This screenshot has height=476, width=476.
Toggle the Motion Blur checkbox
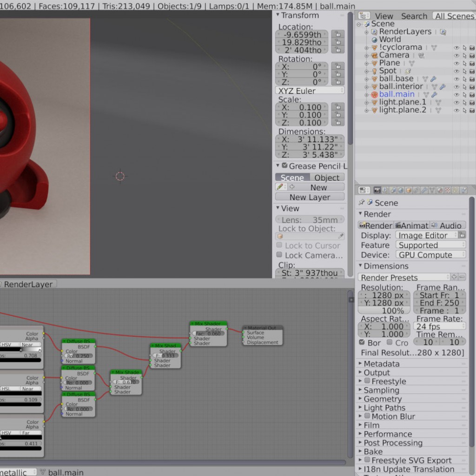[x=367, y=416]
